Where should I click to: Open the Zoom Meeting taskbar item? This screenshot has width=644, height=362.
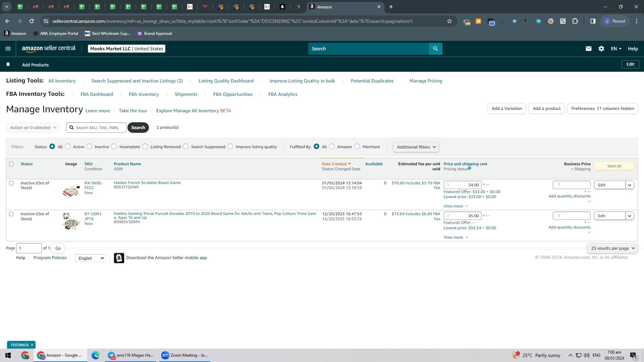(185, 355)
